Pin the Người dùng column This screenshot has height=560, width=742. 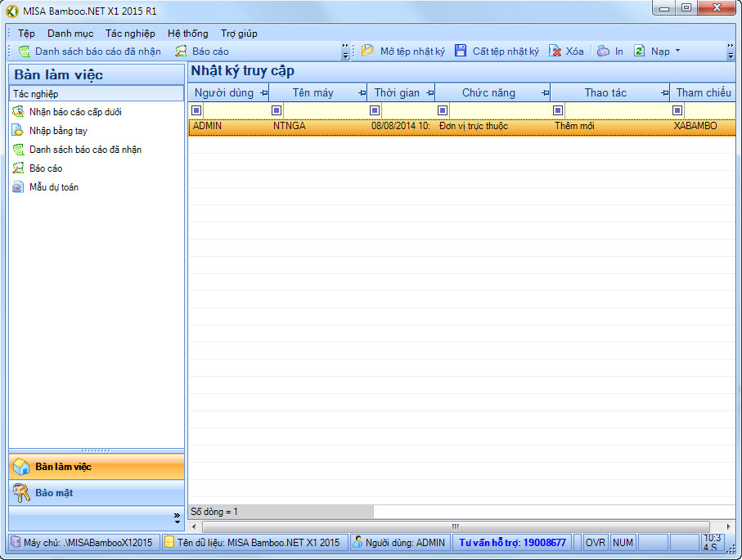click(264, 93)
